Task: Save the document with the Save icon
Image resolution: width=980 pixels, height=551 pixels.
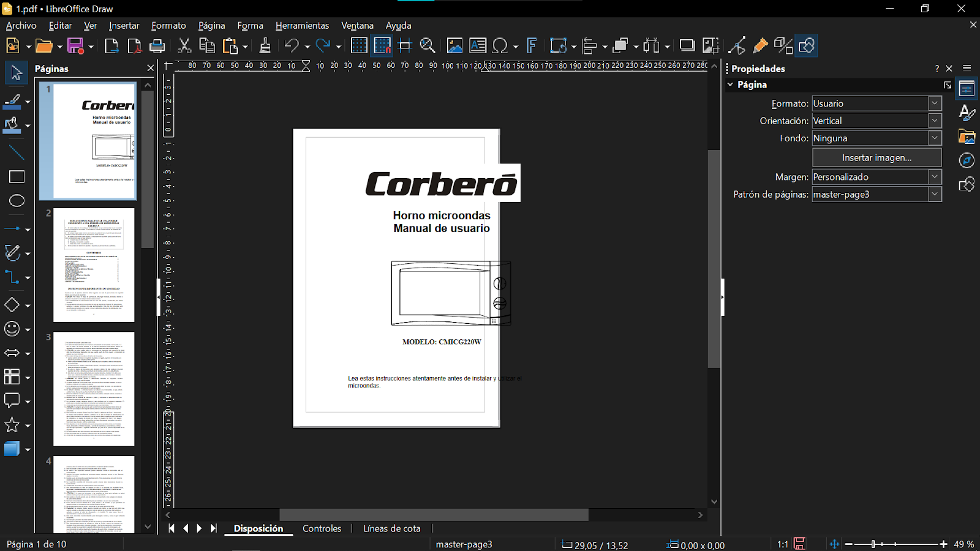Action: (75, 46)
